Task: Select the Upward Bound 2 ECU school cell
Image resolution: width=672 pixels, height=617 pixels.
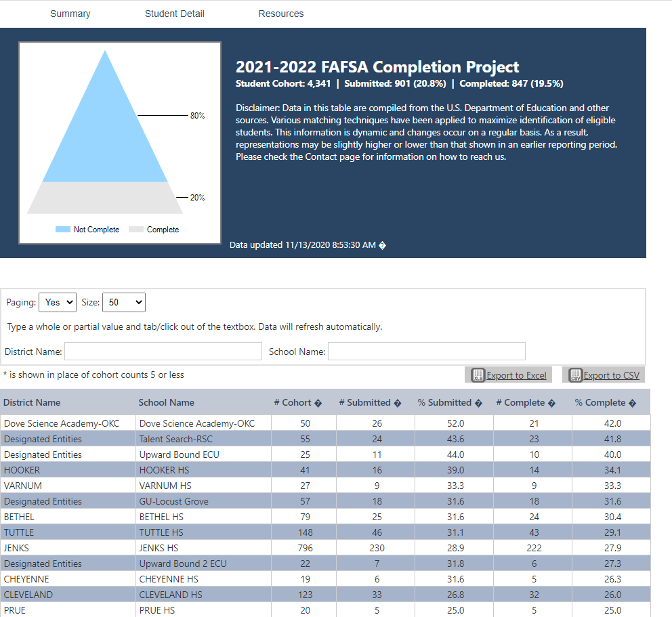Action: pyautogui.click(x=204, y=563)
